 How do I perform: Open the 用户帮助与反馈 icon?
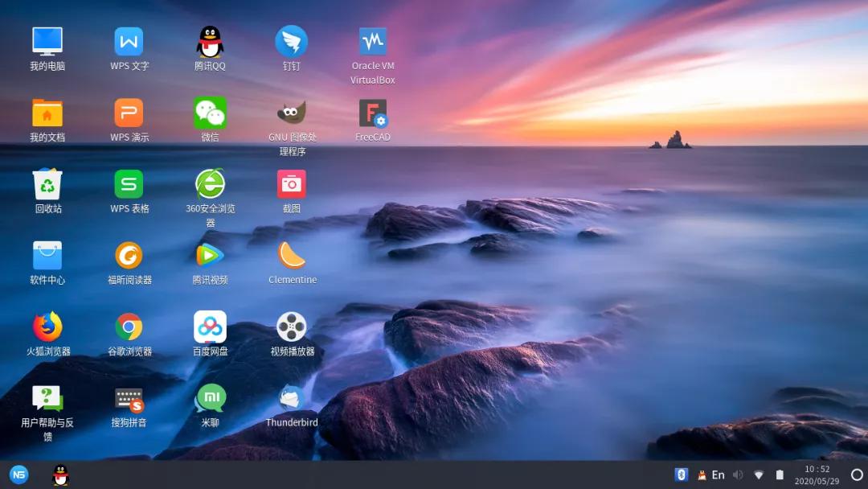(47, 398)
